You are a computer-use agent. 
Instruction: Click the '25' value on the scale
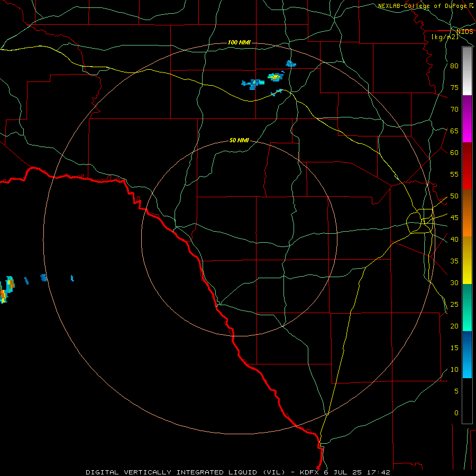click(454, 305)
